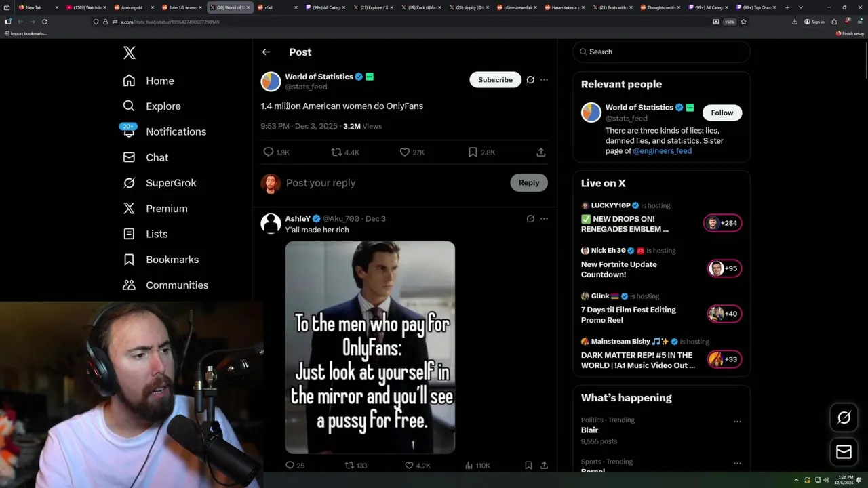This screenshot has width=868, height=488.
Task: Switch to the New Tab browser tab
Action: click(x=37, y=7)
